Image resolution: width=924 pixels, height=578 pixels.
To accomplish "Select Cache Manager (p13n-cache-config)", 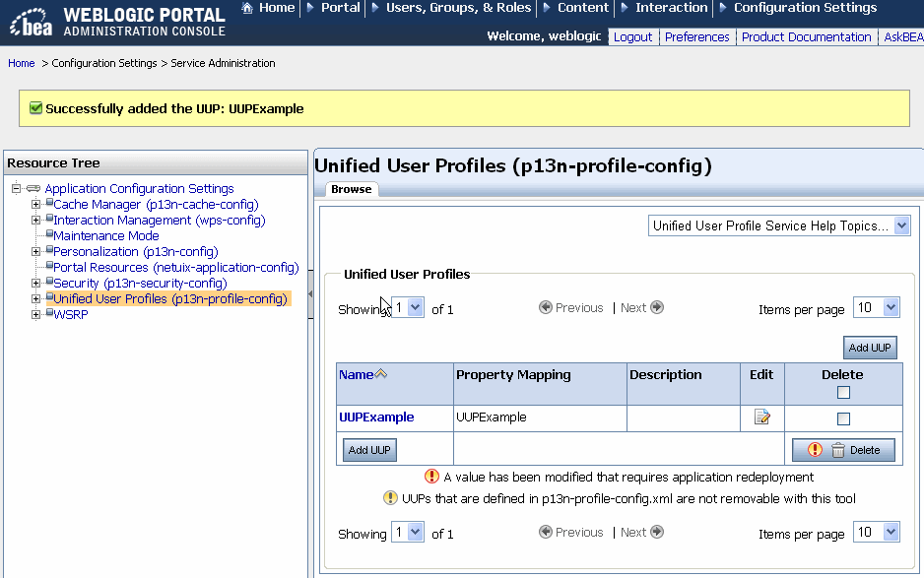I will point(157,205).
